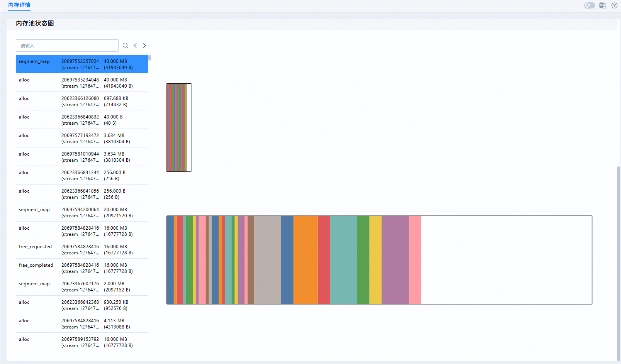Select segment_map row 20623367602176 (2 MB)
Image resolution: width=621 pixels, height=364 pixels.
[x=82, y=286]
